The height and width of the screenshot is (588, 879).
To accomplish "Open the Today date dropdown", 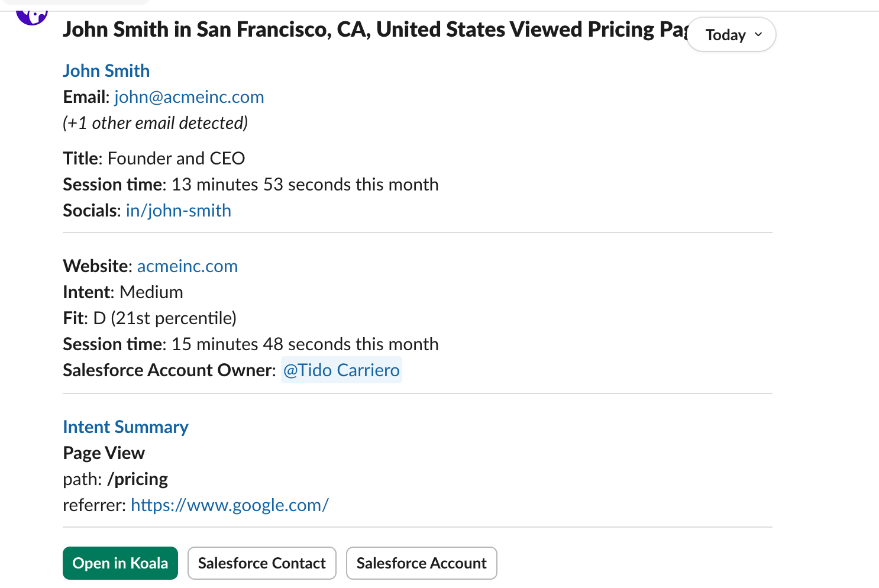I will point(731,35).
